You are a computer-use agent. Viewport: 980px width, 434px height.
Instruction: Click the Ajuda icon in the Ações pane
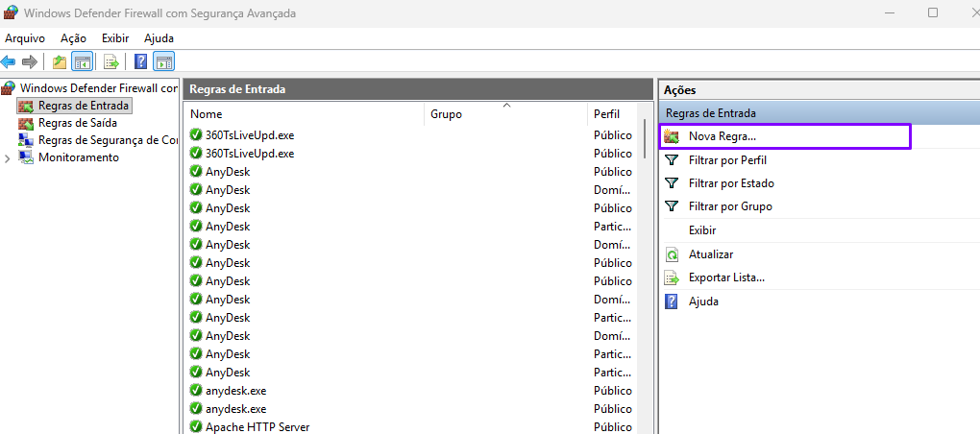672,301
